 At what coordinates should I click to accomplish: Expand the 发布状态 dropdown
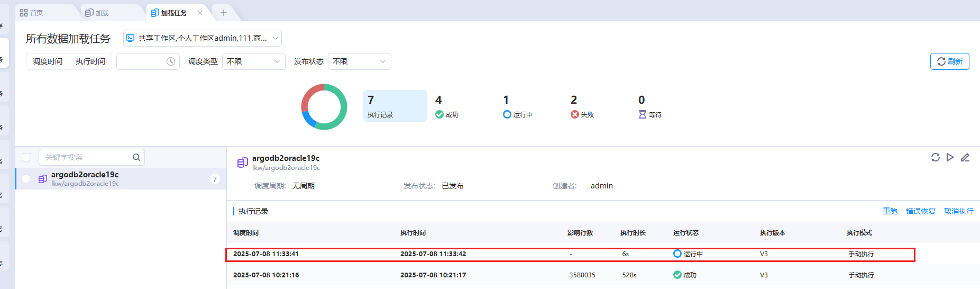click(x=359, y=61)
